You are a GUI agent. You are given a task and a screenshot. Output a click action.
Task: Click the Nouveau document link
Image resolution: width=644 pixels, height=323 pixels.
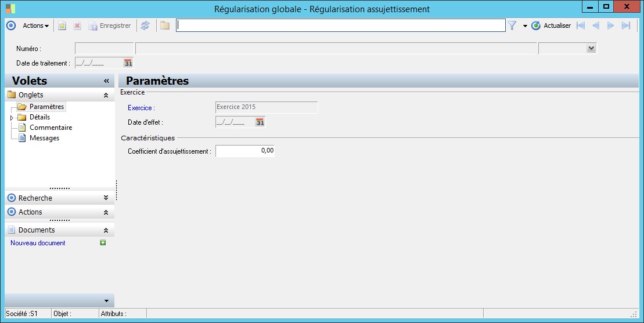tap(38, 242)
